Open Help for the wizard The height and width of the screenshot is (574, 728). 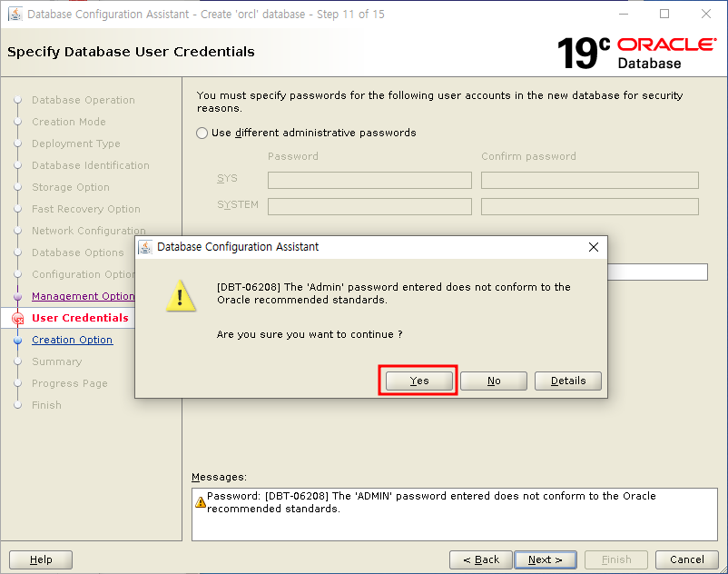click(x=41, y=559)
